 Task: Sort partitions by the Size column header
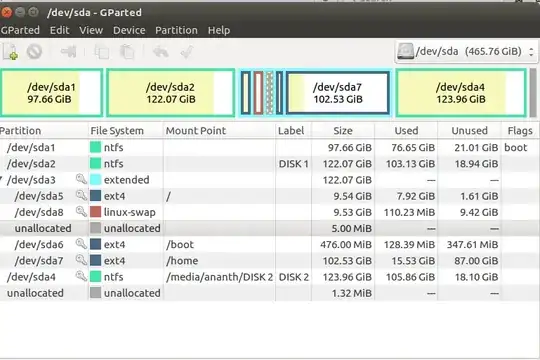[343, 131]
